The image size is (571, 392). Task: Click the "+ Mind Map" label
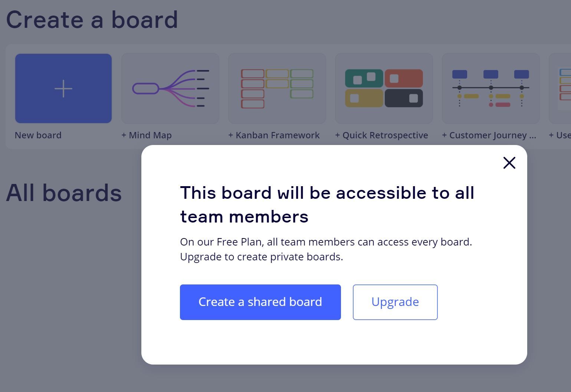pos(147,135)
